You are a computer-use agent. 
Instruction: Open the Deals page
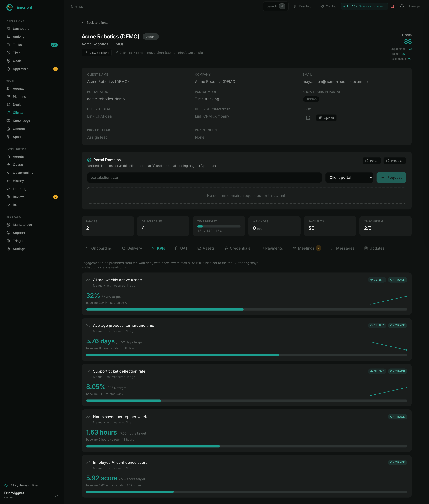coord(32,105)
